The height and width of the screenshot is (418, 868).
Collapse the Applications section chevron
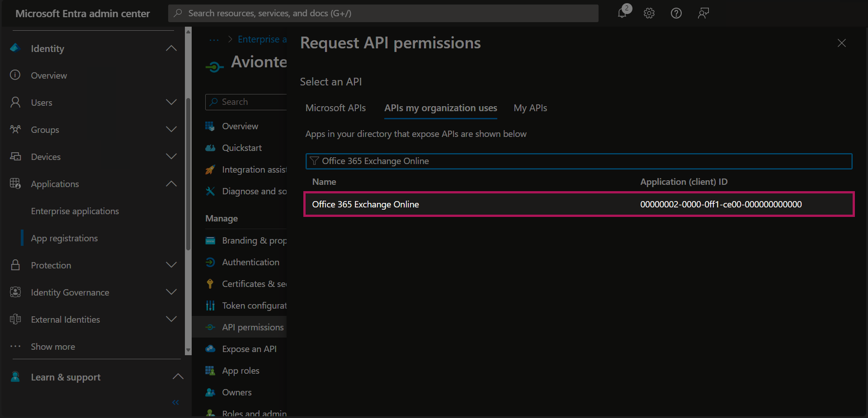pos(171,183)
